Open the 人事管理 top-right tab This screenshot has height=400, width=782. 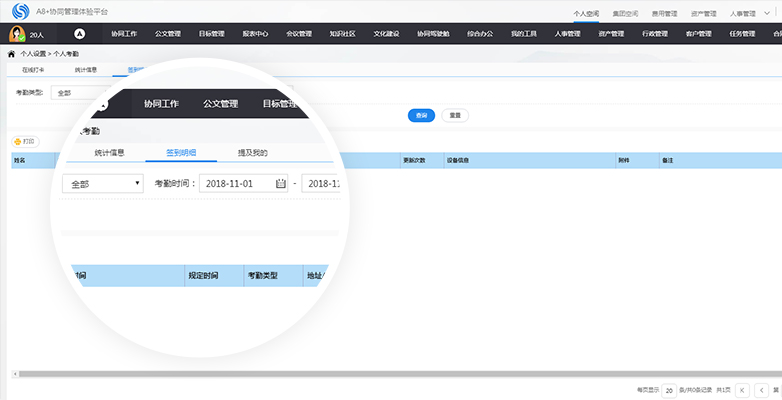[743, 14]
